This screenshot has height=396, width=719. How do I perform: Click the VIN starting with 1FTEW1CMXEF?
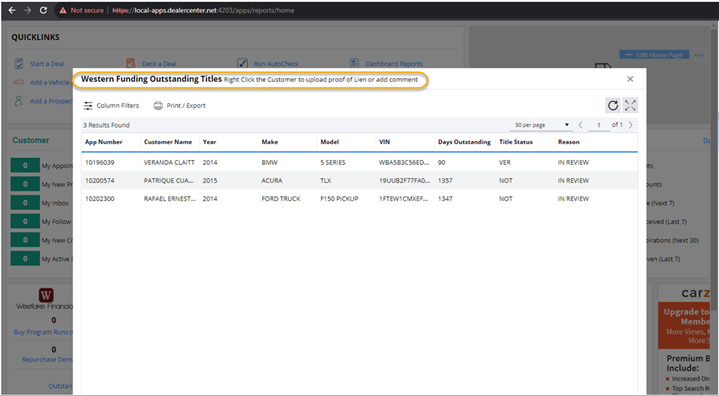[404, 198]
